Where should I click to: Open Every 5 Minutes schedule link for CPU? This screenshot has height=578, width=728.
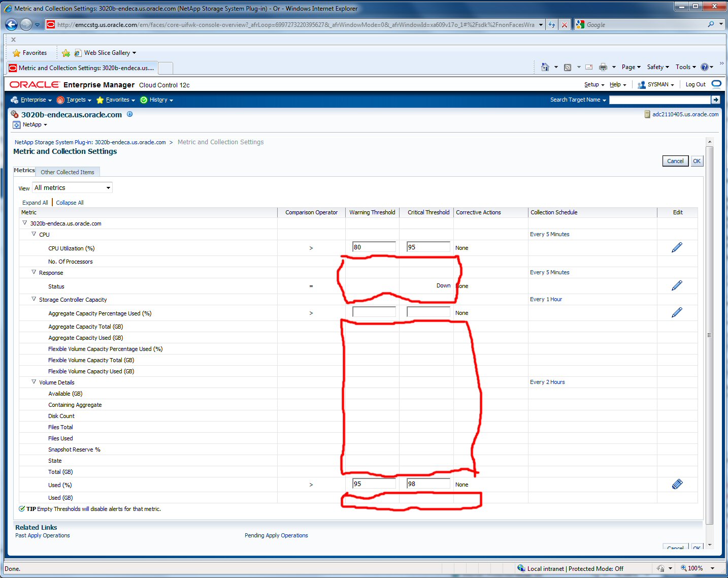coord(549,234)
